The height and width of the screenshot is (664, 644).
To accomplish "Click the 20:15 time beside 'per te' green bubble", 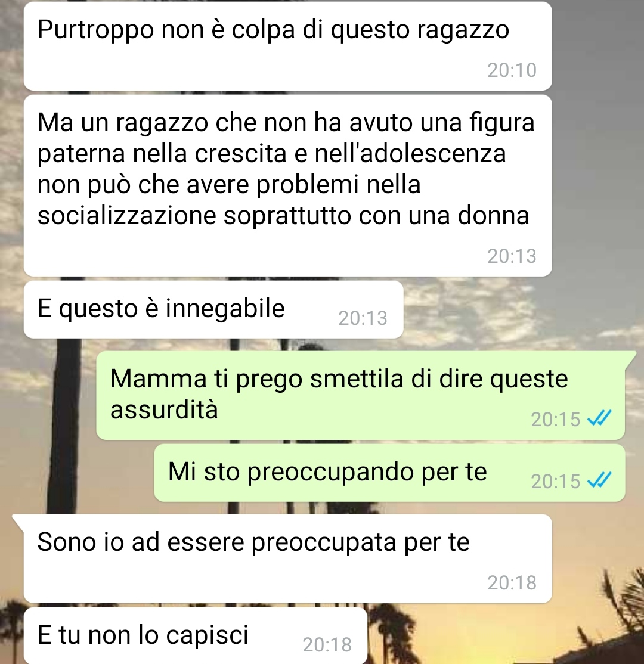I will coord(556,482).
